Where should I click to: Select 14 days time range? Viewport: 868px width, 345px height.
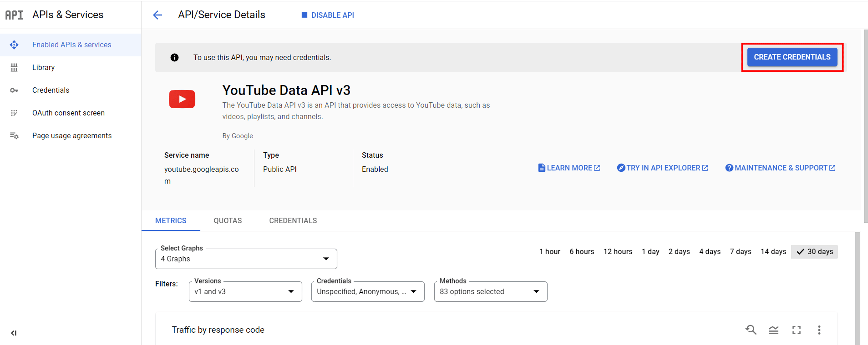pos(773,252)
